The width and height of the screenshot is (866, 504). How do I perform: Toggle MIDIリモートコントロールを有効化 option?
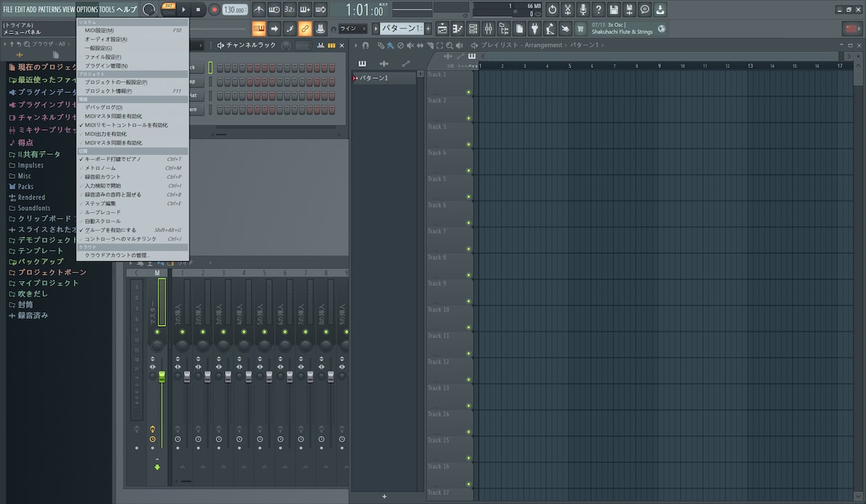pos(133,125)
